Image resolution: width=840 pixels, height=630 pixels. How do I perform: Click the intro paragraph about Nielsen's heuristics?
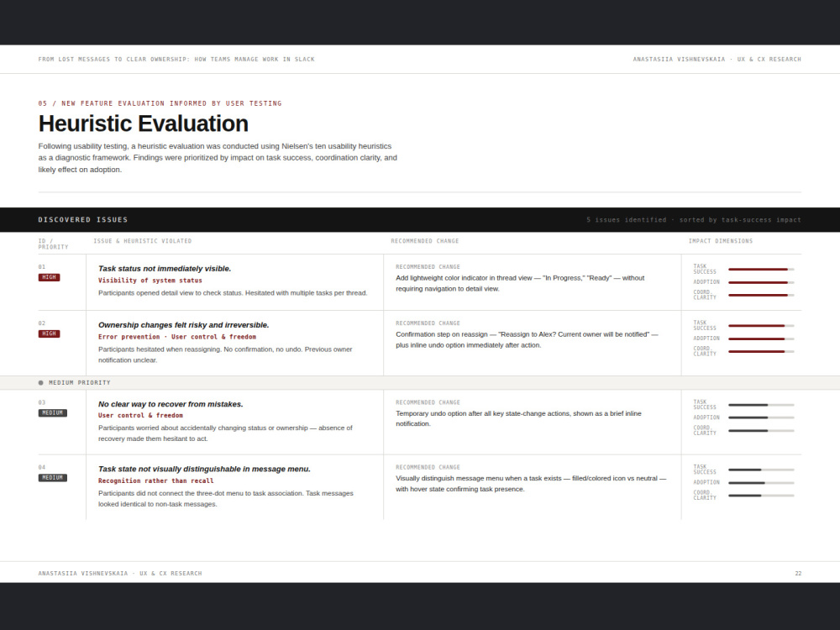(218, 158)
